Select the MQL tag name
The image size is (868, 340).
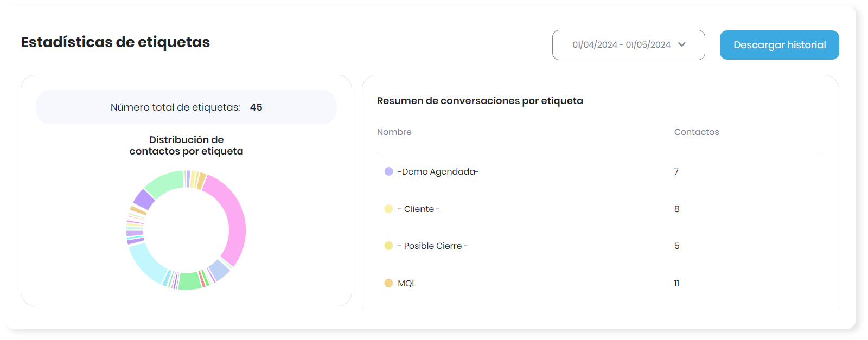[406, 284]
